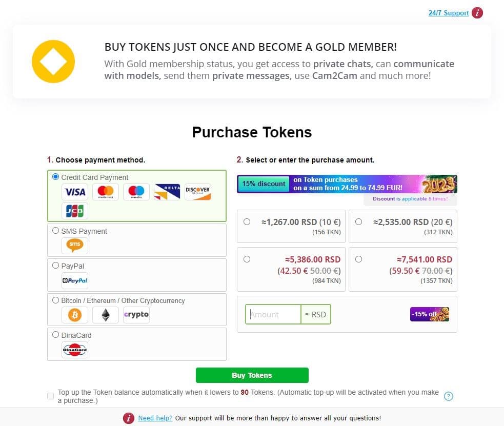
Task: Click the Bitcoin coin icon
Action: (x=75, y=315)
